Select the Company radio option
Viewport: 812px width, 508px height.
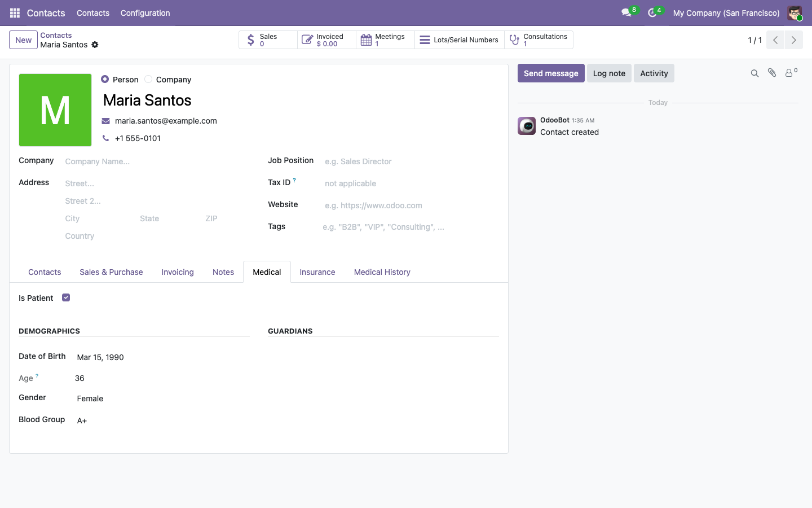point(148,80)
